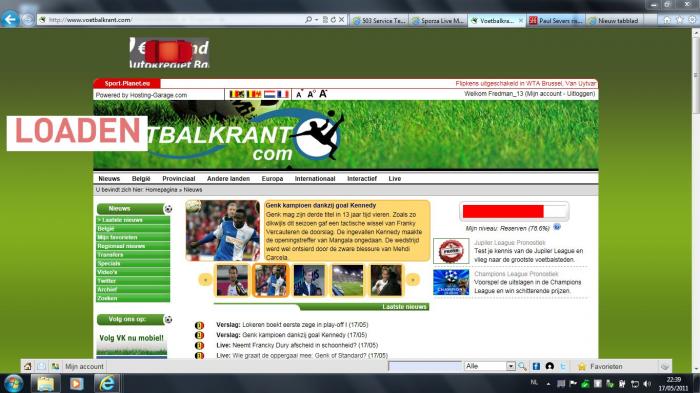Click the search text field in bottom toolbar

(425, 366)
